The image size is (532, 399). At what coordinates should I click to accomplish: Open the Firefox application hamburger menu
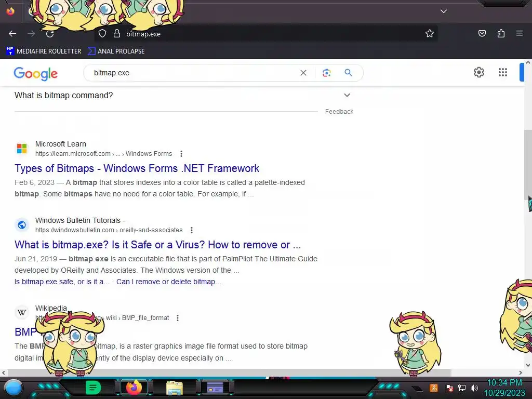pyautogui.click(x=519, y=34)
